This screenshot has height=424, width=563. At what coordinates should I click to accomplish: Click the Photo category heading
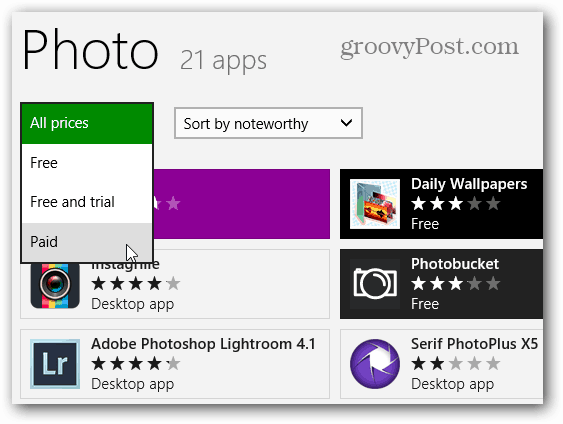click(x=90, y=50)
